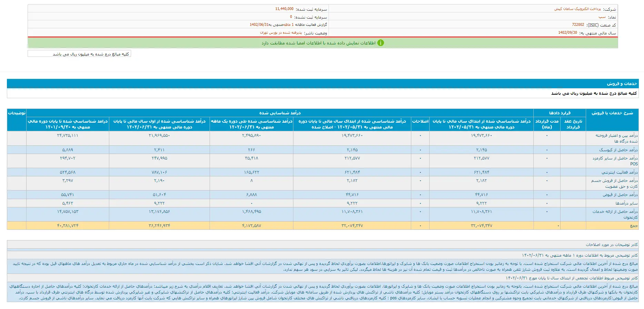This screenshot has width=644, height=309.
Task: Click total cell ۴۰,۳۸۱,۷۲۴
Action: (68, 226)
